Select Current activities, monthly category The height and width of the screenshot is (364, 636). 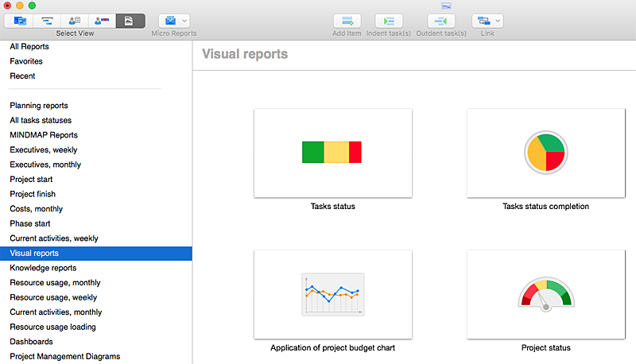[x=56, y=312]
